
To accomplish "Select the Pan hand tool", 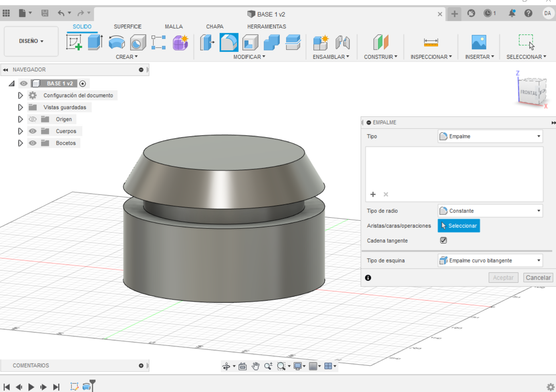I will point(255,366).
